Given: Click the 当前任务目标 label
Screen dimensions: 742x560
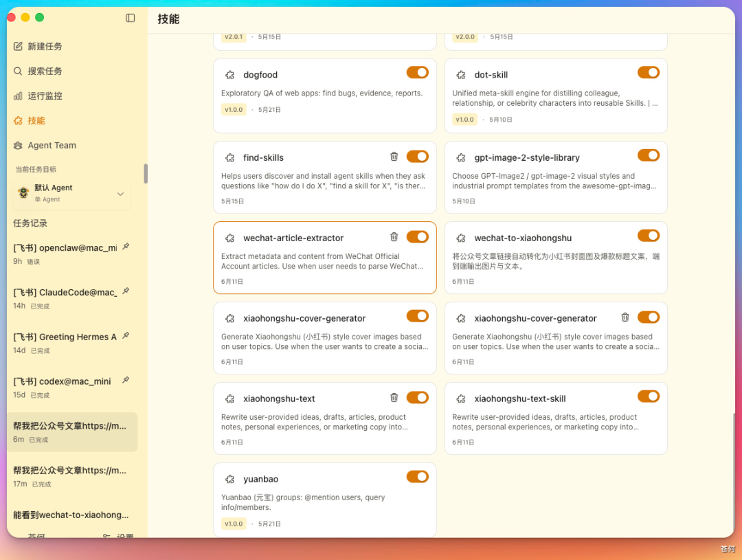Looking at the screenshot, I should [36, 170].
